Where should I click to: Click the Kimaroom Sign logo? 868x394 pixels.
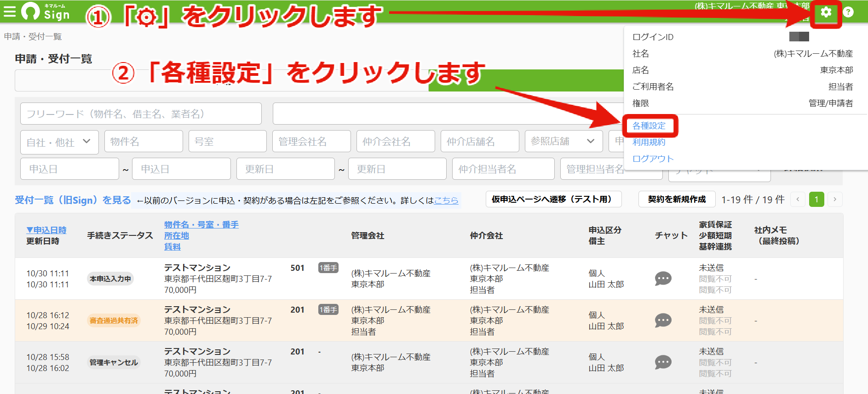click(x=46, y=11)
